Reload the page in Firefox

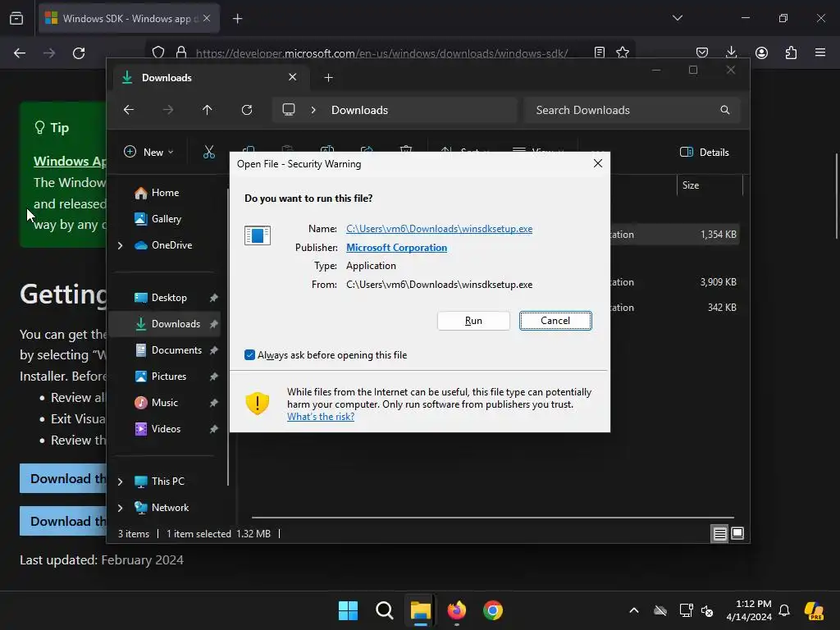(79, 53)
